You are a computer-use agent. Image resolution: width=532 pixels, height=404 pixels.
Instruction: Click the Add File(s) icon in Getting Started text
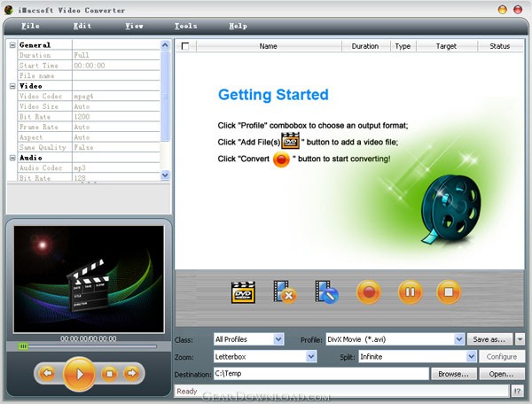[291, 141]
